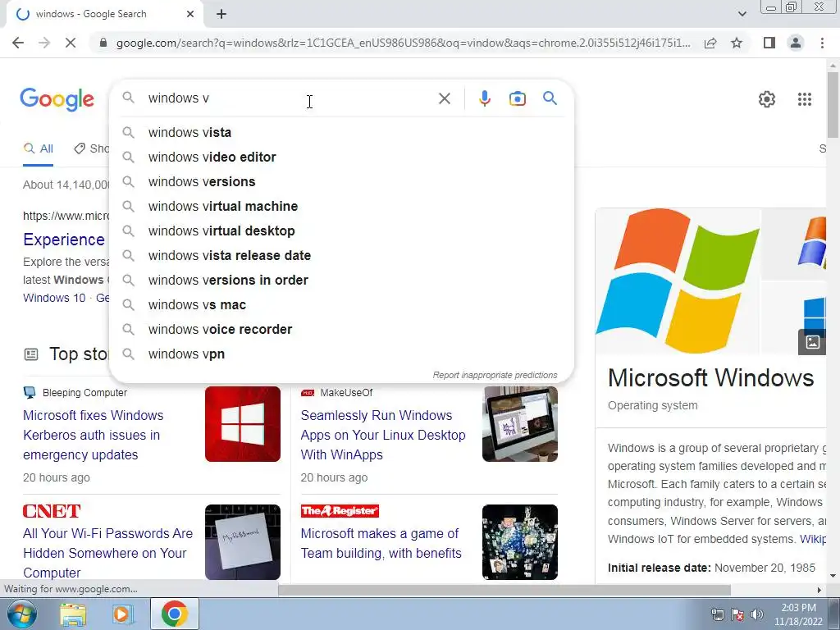
Task: Select suggestion windows vs mac
Action: click(x=341, y=305)
